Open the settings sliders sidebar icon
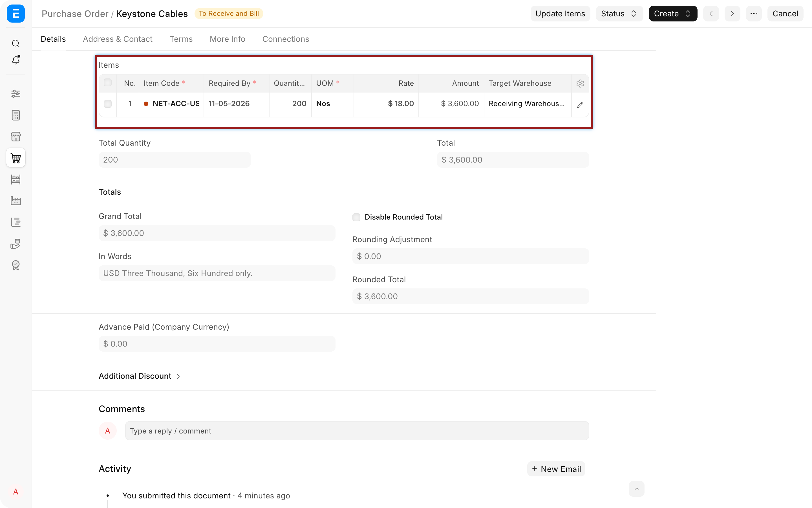 click(x=16, y=93)
